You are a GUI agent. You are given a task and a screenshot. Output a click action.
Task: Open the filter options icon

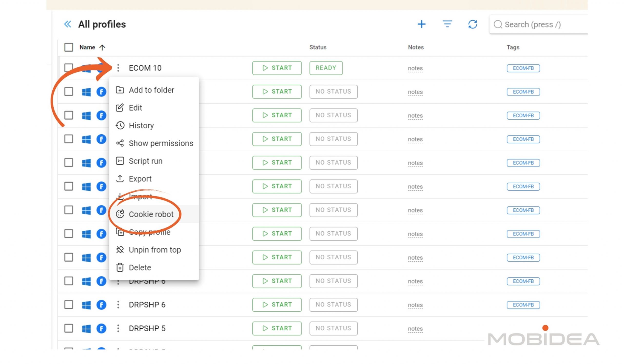coord(447,24)
